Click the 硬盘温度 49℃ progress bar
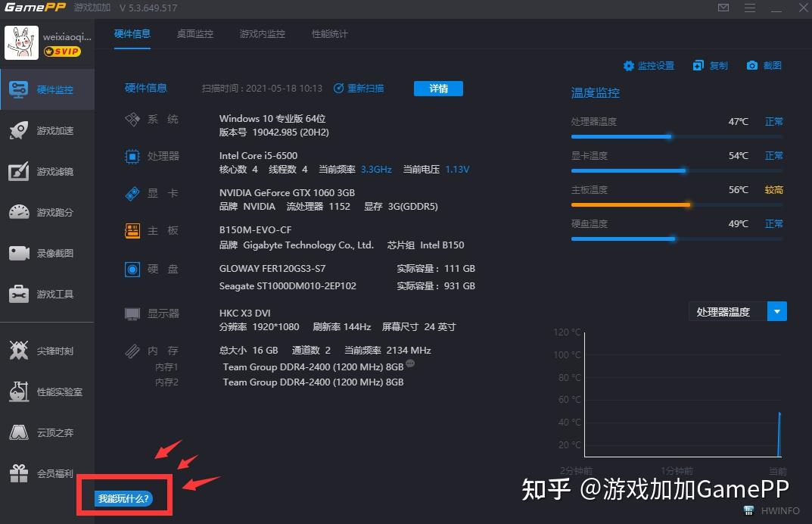 pyautogui.click(x=677, y=239)
